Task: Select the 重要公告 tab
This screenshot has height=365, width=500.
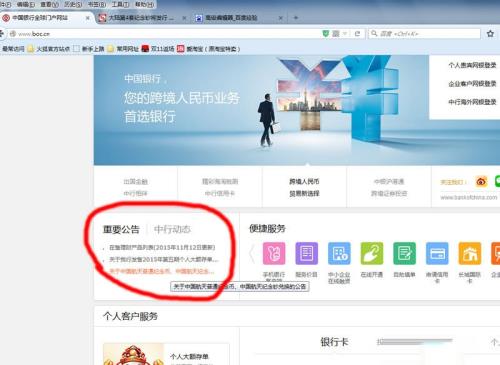Action: point(121,229)
